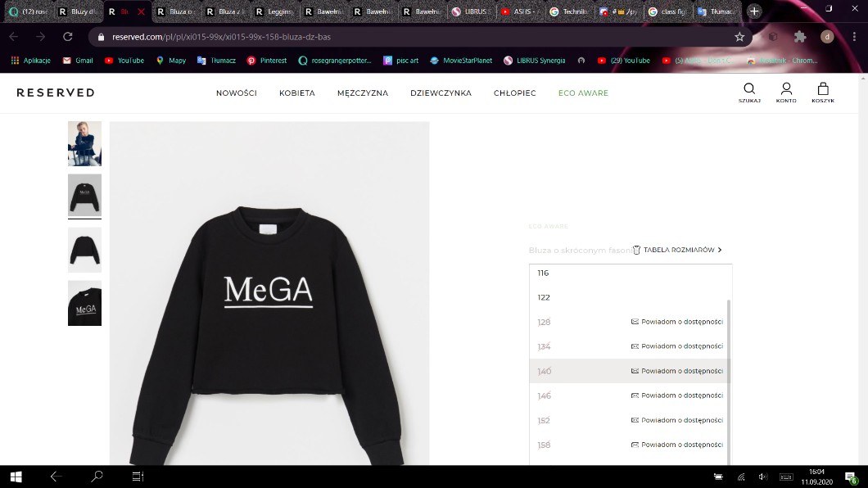The height and width of the screenshot is (488, 868).
Task: Click availability notification link for size 128
Action: [677, 322]
